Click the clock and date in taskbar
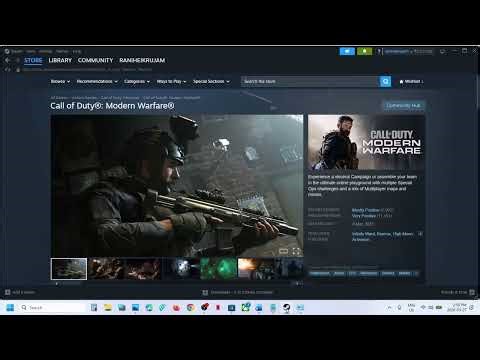The height and width of the screenshot is (360, 480). click(x=458, y=307)
